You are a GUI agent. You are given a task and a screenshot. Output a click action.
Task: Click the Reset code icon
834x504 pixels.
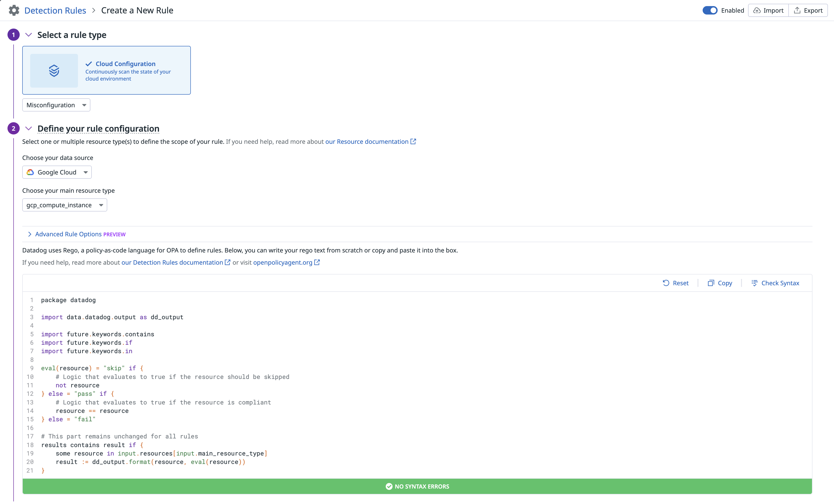666,283
